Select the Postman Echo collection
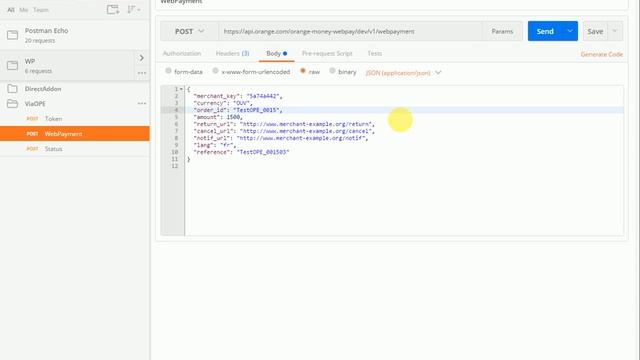Screen dimensions: 640x360 [75, 35]
